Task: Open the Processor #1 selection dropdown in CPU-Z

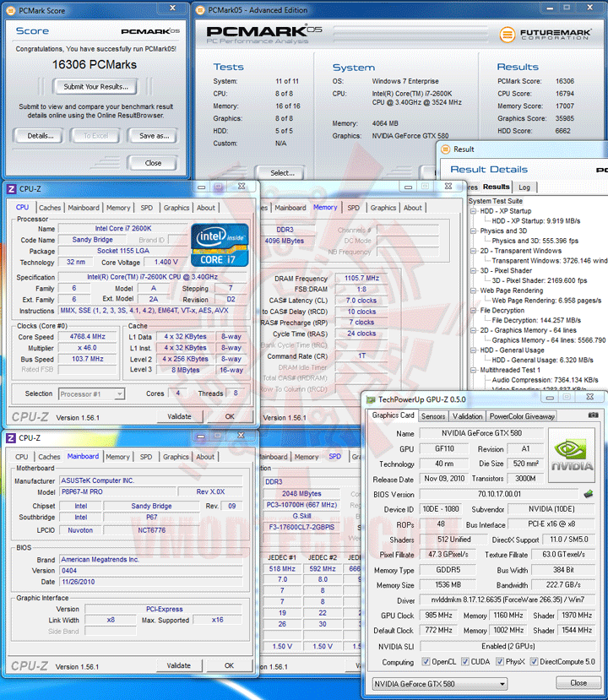Action: tap(119, 393)
